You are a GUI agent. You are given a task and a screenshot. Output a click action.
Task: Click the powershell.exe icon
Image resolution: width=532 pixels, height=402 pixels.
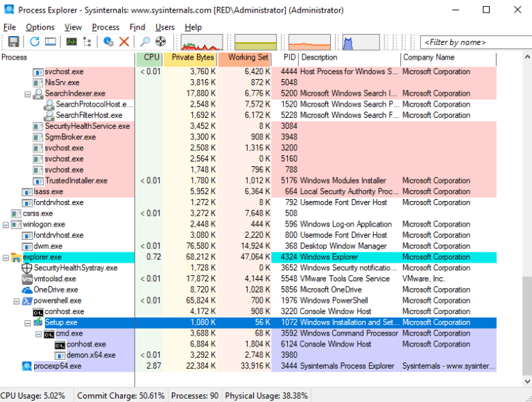(27, 301)
